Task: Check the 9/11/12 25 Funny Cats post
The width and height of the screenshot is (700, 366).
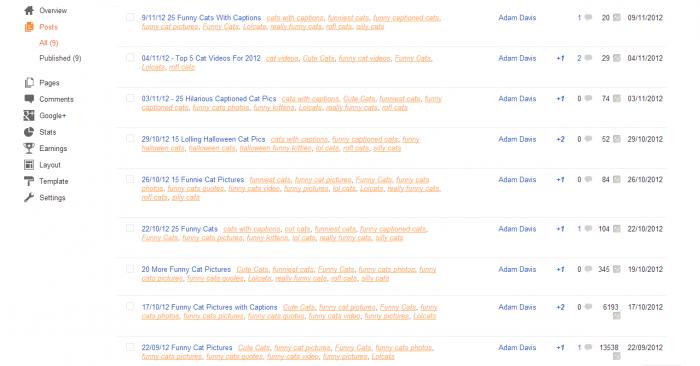Action: [130, 17]
